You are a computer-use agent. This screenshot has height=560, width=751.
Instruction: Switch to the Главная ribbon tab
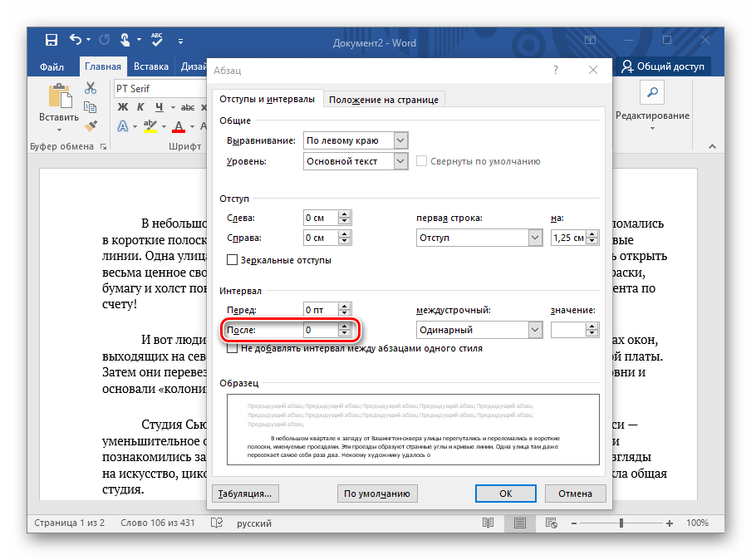103,66
